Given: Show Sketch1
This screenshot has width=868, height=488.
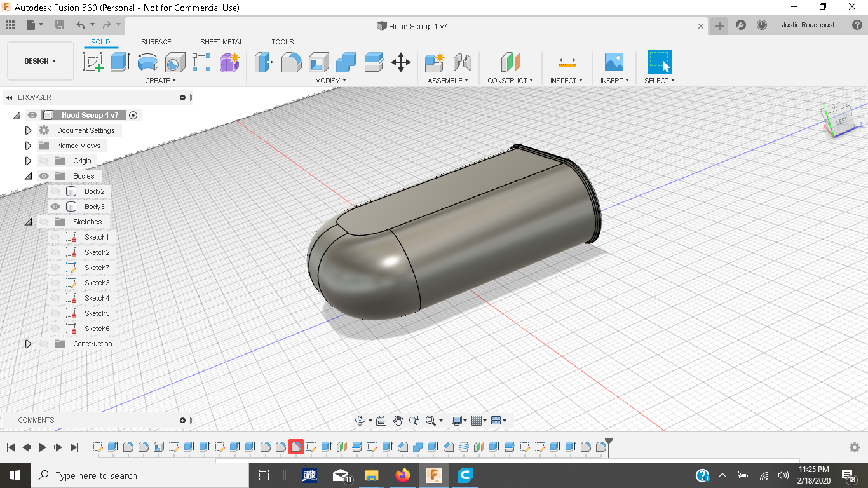Looking at the screenshot, I should click(x=55, y=237).
